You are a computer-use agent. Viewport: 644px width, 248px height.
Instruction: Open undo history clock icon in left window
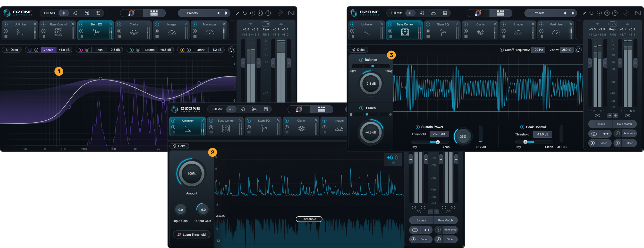252,13
